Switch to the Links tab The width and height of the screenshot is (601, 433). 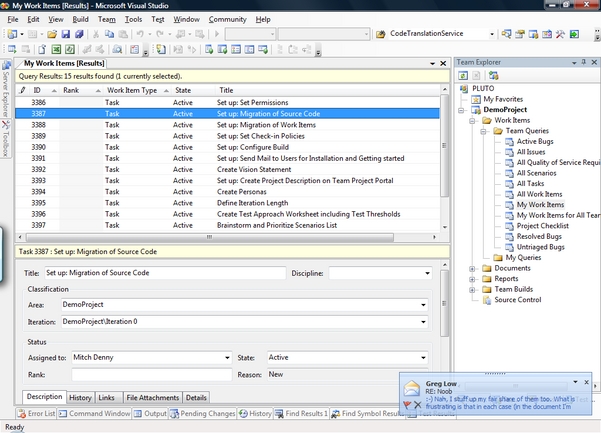click(x=107, y=398)
